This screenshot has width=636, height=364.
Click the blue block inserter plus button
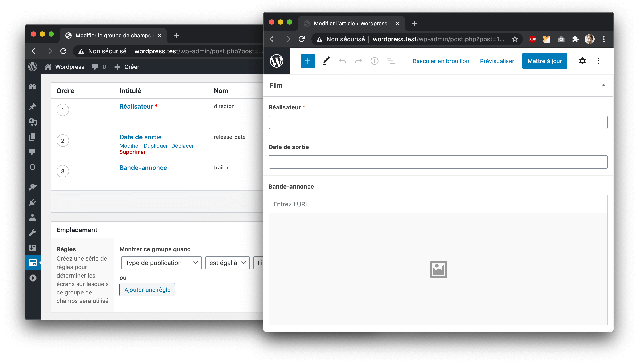[307, 61]
